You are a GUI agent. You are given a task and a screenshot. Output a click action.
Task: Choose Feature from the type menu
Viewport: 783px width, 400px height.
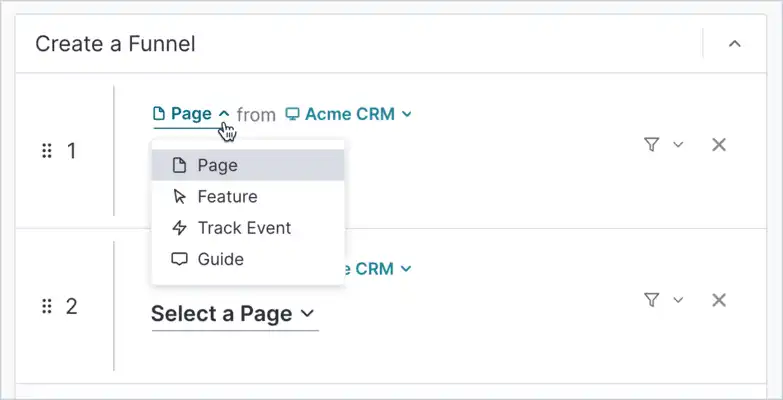click(x=248, y=197)
